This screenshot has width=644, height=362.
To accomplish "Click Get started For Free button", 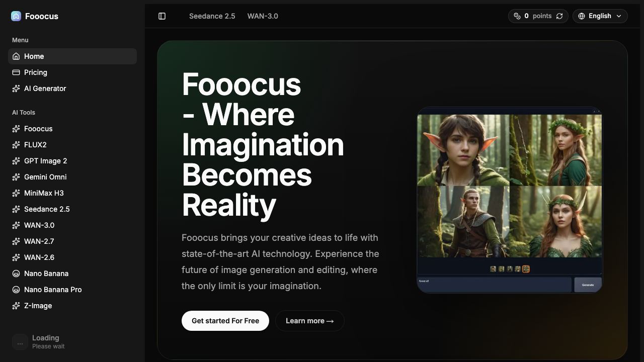I will 225,321.
